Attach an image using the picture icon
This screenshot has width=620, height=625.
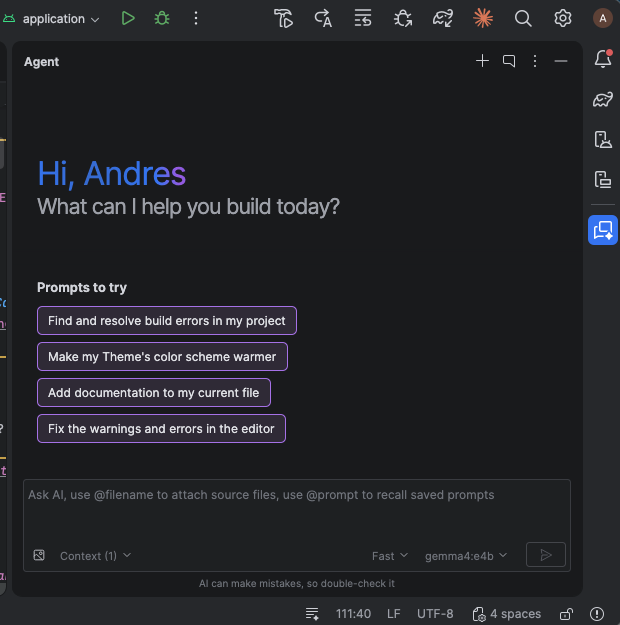[x=39, y=555]
